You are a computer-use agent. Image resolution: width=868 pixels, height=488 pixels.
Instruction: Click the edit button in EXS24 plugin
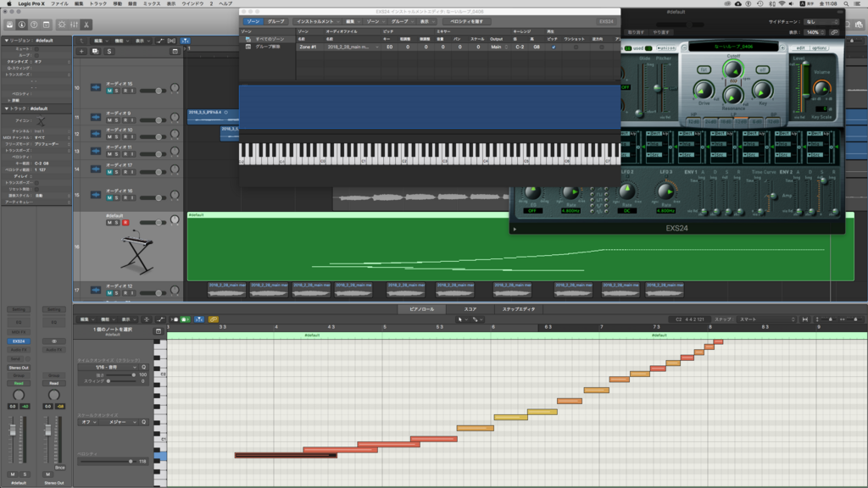[x=800, y=48]
